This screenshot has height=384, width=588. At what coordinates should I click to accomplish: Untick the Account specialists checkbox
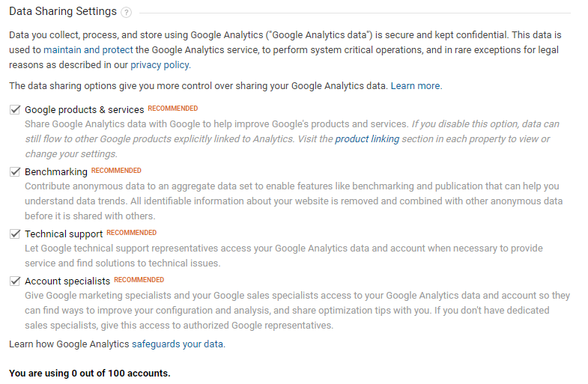(x=15, y=281)
